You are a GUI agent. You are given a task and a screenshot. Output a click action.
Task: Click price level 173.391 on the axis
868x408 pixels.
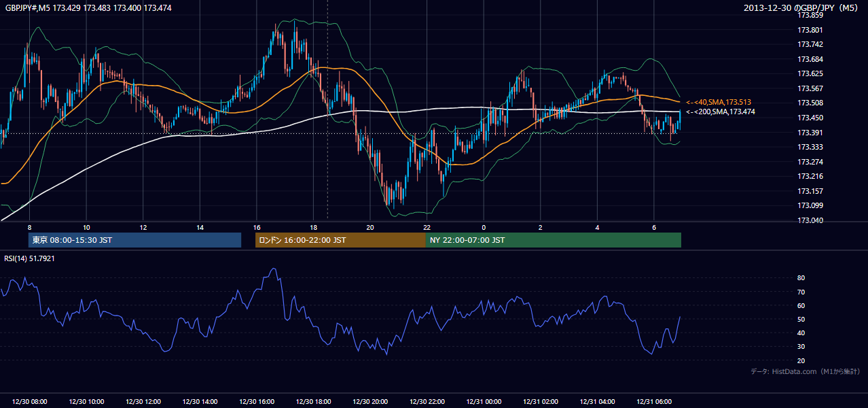point(811,133)
